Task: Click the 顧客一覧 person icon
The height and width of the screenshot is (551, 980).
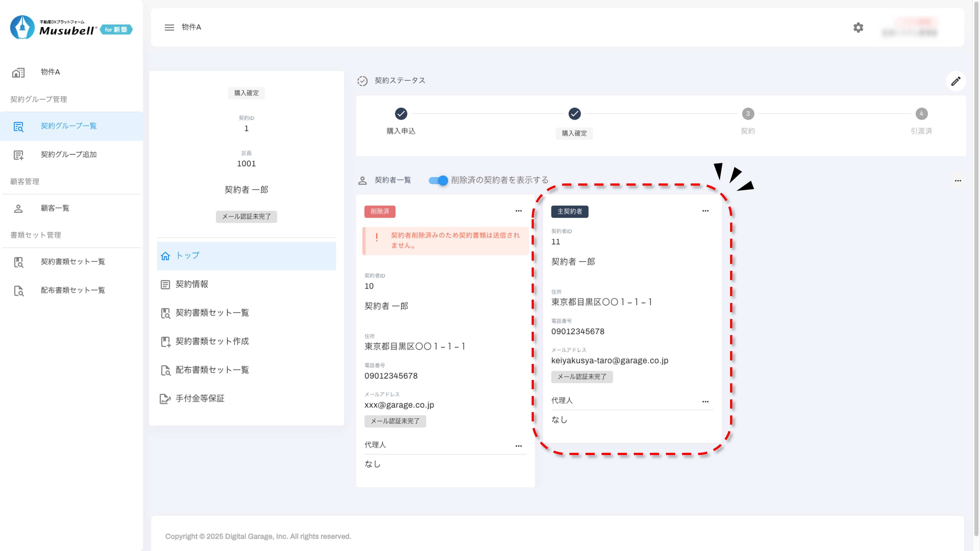Action: (x=18, y=208)
